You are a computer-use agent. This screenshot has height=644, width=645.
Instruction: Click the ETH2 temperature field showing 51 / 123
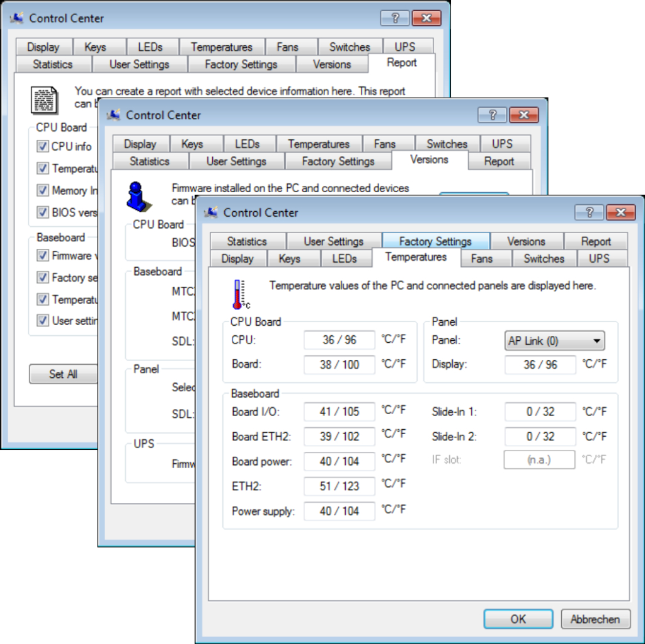[339, 486]
